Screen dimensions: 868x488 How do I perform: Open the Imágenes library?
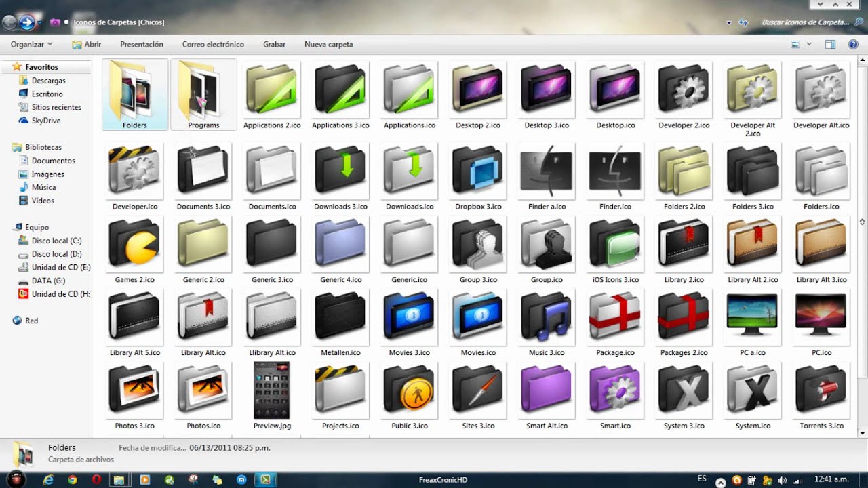(48, 174)
